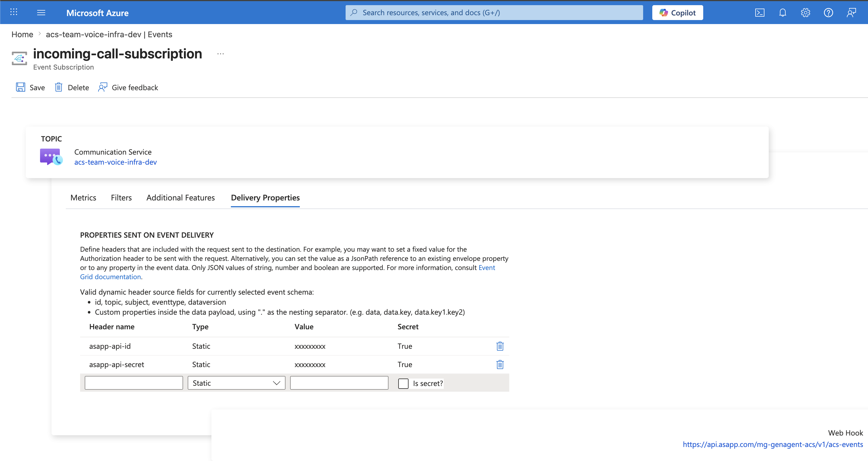Click the Save button
Image resolution: width=868 pixels, height=461 pixels.
(30, 88)
